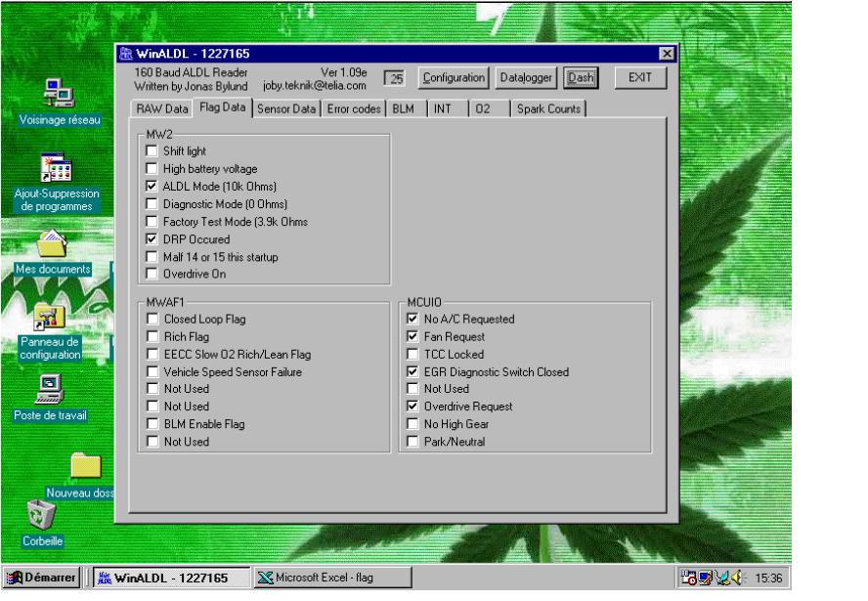Open the Démarrer start menu

[x=41, y=578]
